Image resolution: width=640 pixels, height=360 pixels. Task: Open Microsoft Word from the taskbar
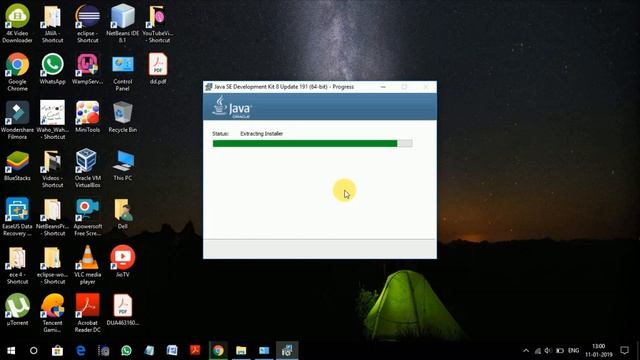[x=172, y=350]
